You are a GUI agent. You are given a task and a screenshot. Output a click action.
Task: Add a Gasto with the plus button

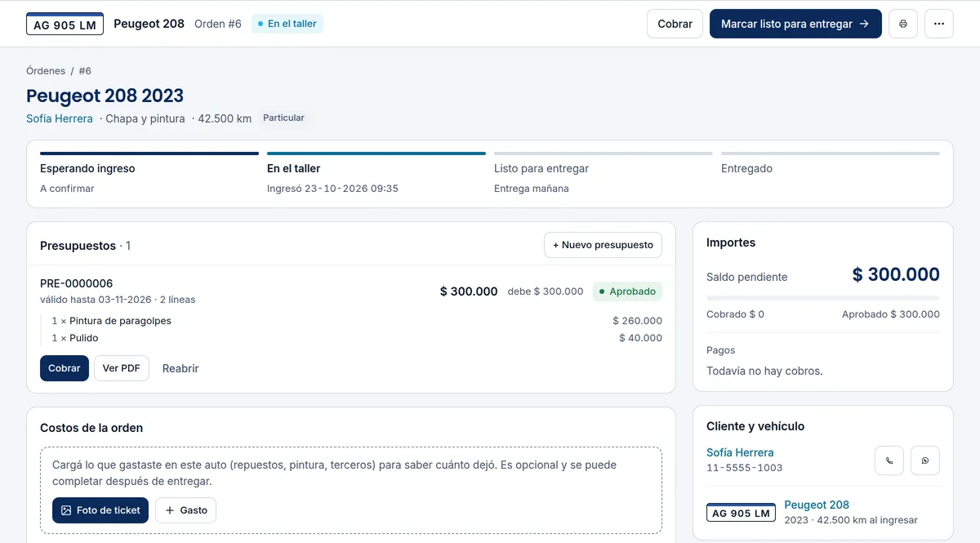coord(185,510)
